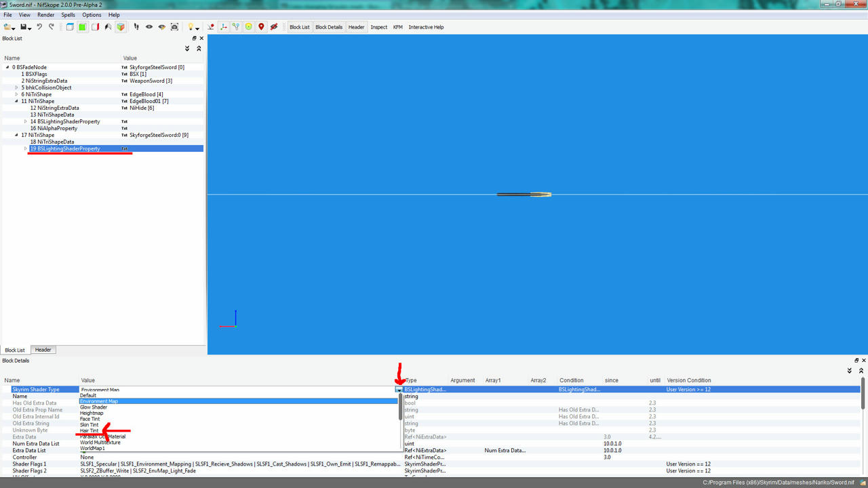Open the Load file toolbar icon
The image size is (868, 488).
[8, 27]
